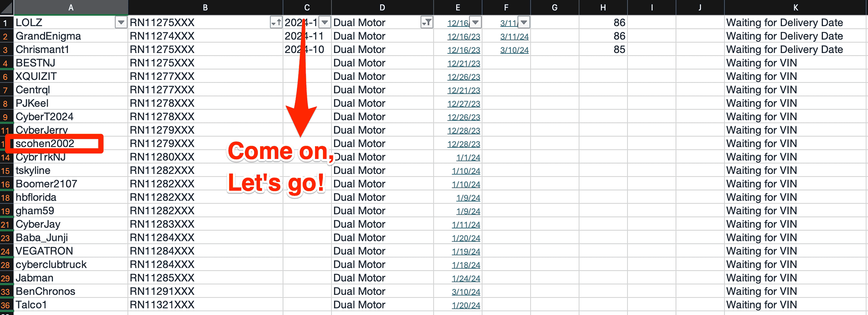Screen dimensions: 868x315
Task: Open the 12/21/23 date link for BESTNJ
Action: [463, 63]
